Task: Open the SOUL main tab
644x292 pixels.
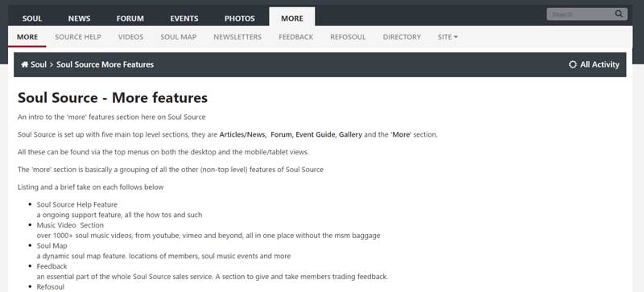Action: point(32,19)
